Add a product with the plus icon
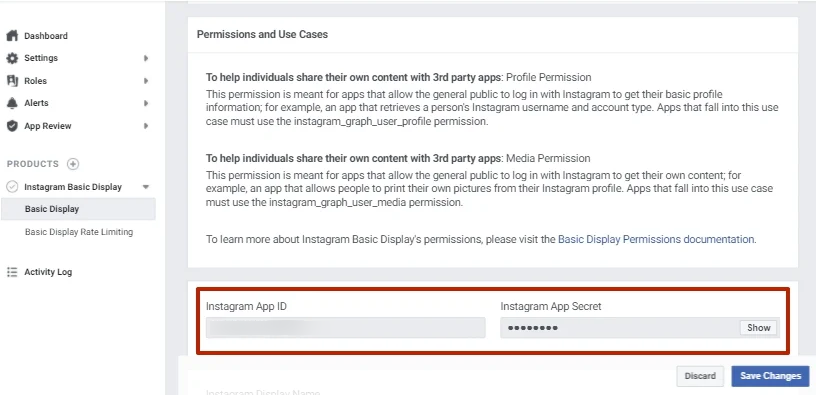The width and height of the screenshot is (816, 395). click(73, 164)
